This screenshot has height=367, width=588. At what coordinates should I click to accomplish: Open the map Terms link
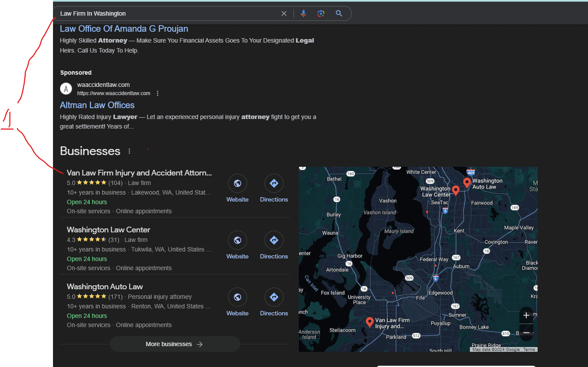529,350
